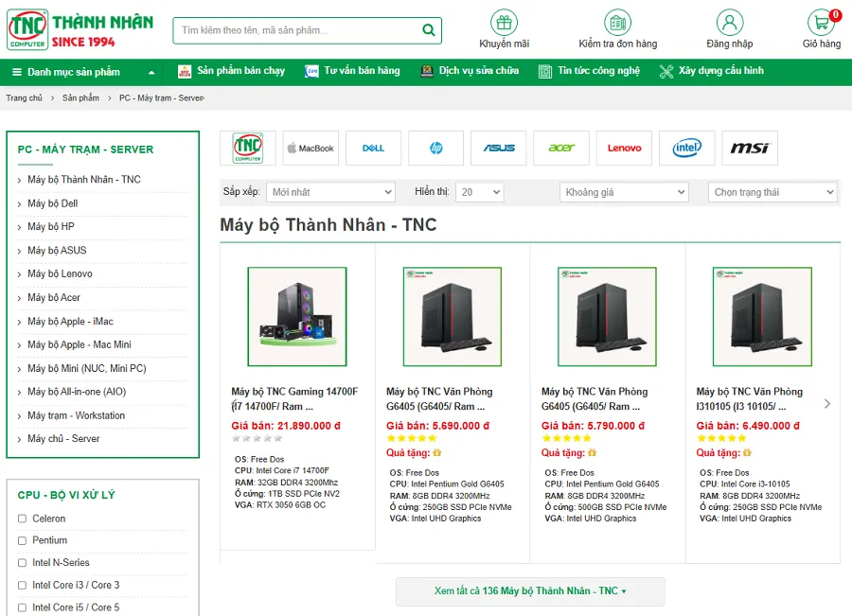Click the search magnifier icon
852x616 pixels.
(x=429, y=30)
